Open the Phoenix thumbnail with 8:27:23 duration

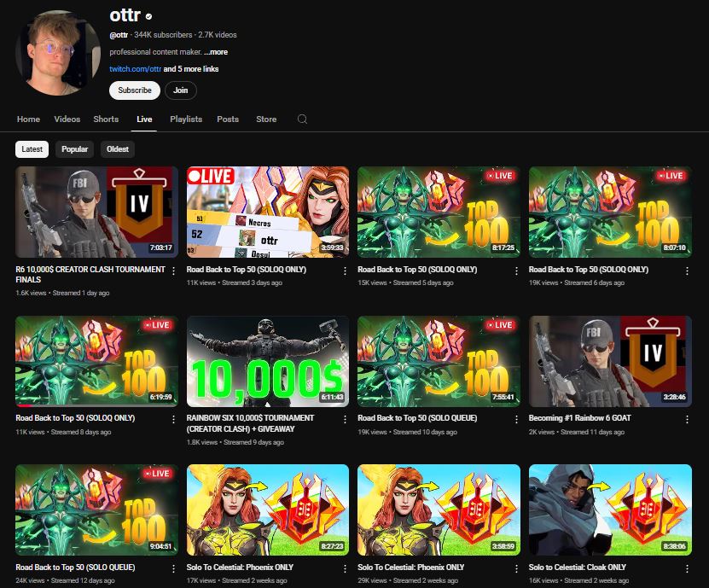268,509
